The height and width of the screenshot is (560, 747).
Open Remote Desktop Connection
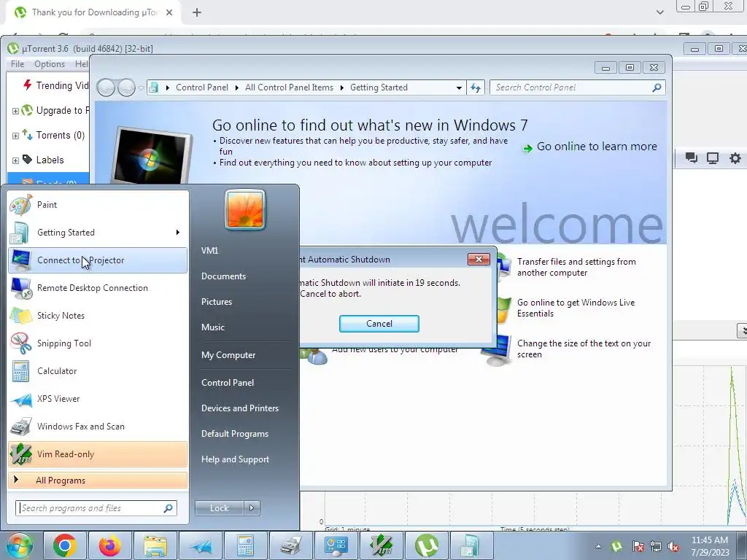point(98,287)
